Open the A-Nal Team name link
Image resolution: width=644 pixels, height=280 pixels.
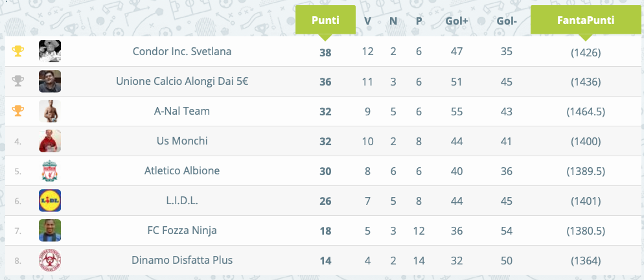tap(182, 111)
